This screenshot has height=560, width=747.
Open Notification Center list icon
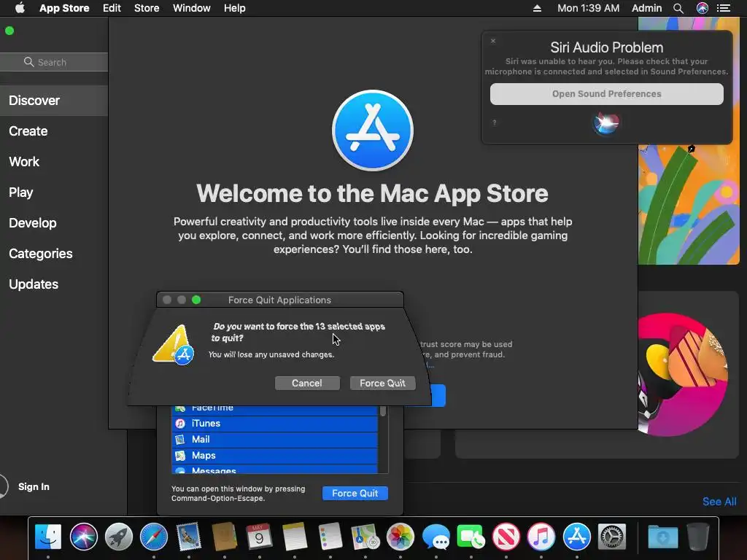click(724, 8)
